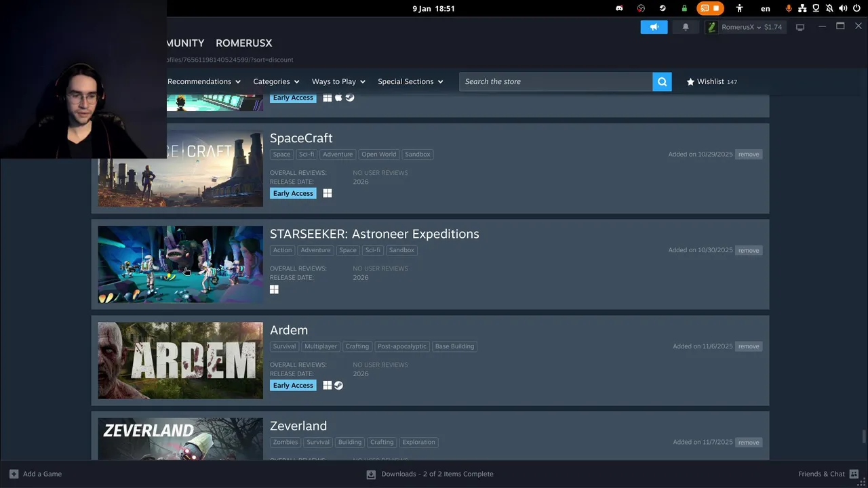Click the Downloads icon in bottom bar

pyautogui.click(x=371, y=474)
